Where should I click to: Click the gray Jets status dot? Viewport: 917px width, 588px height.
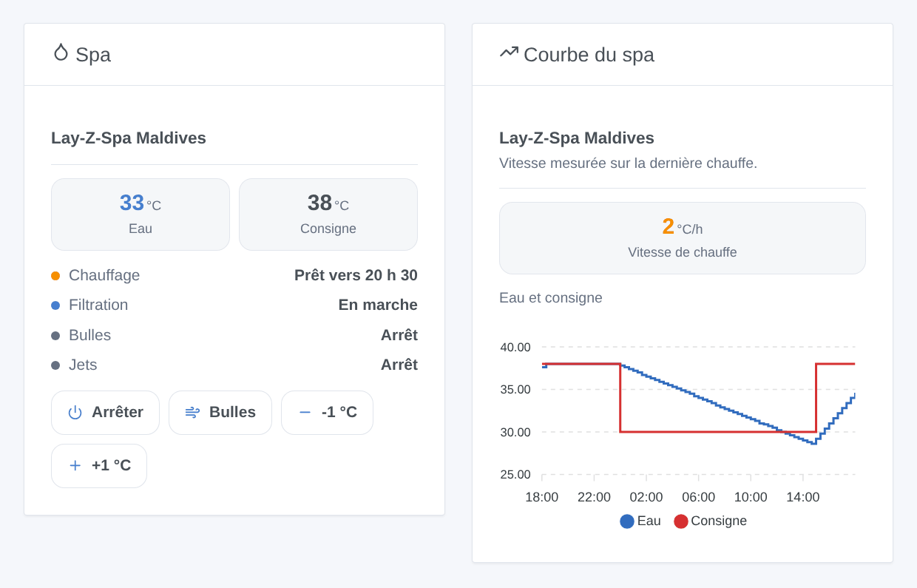click(55, 365)
